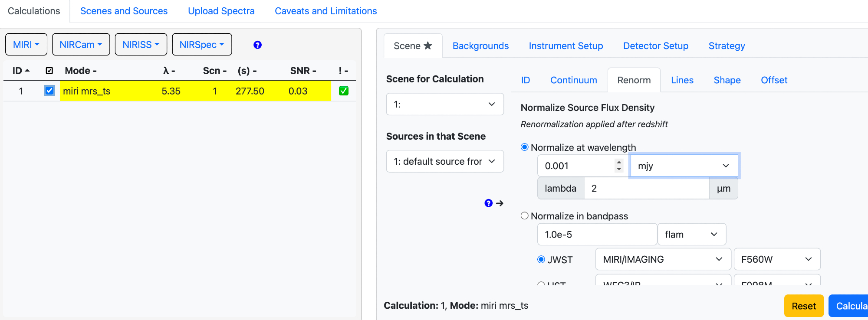This screenshot has height=320, width=868.
Task: Open the Continuum sub-tab
Action: tap(573, 80)
